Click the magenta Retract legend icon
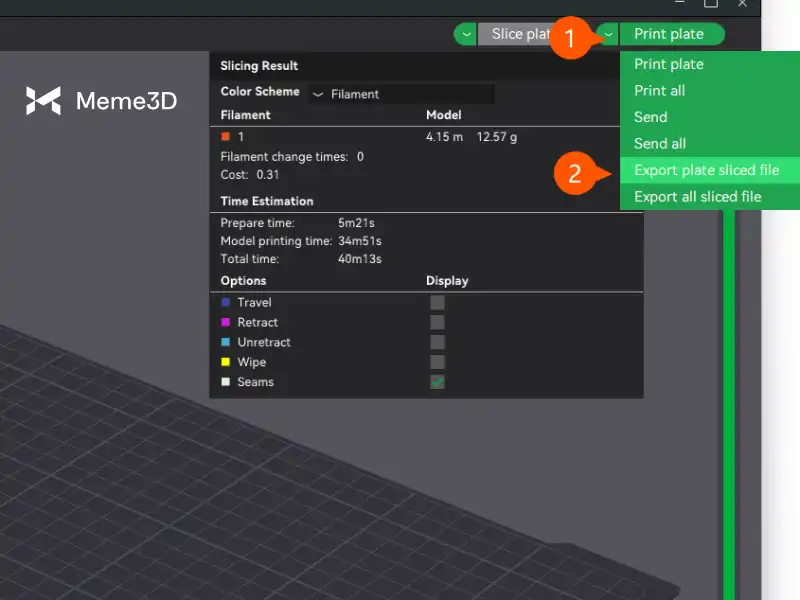Viewport: 800px width, 600px height. [x=225, y=322]
